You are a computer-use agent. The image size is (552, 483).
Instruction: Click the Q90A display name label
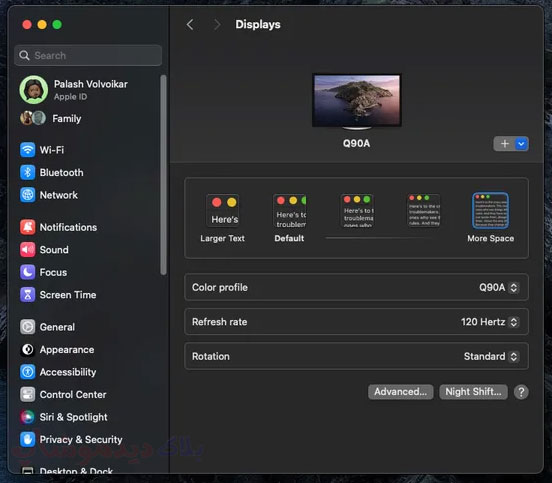click(357, 144)
